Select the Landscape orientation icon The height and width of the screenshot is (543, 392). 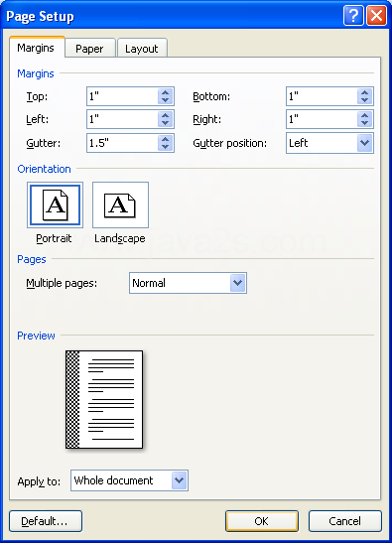(120, 205)
